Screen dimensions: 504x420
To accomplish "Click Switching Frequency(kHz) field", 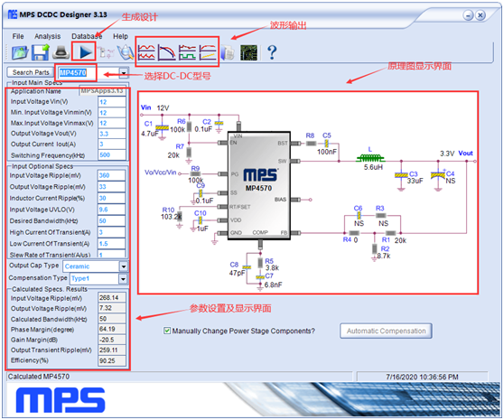I will click(112, 154).
